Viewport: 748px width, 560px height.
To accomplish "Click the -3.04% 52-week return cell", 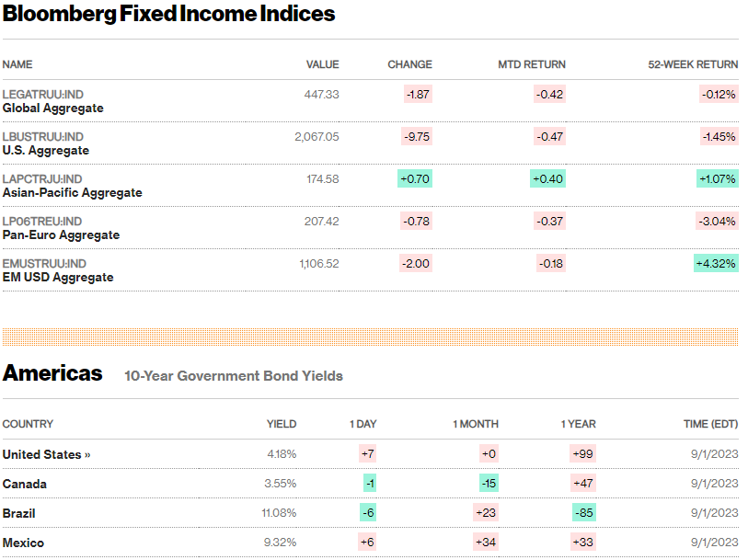I will (717, 222).
